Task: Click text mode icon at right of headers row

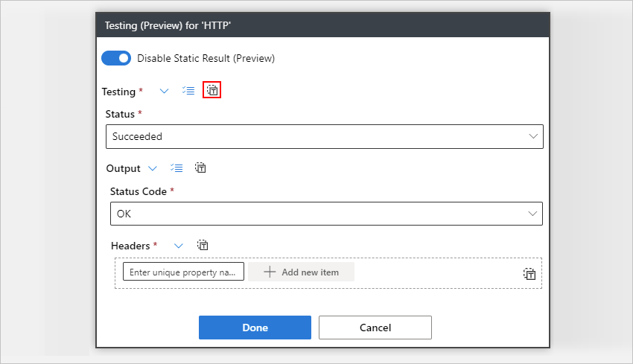Action: click(x=529, y=274)
